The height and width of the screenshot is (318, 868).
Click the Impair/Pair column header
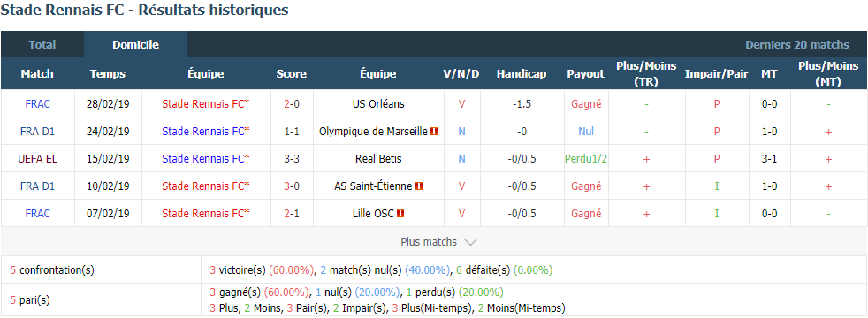tap(716, 73)
